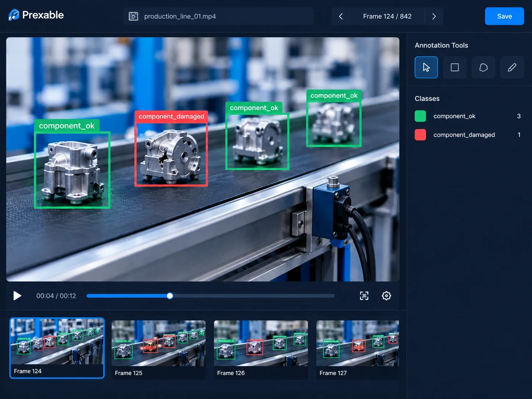Open the Frame 125 thumbnail

158,349
